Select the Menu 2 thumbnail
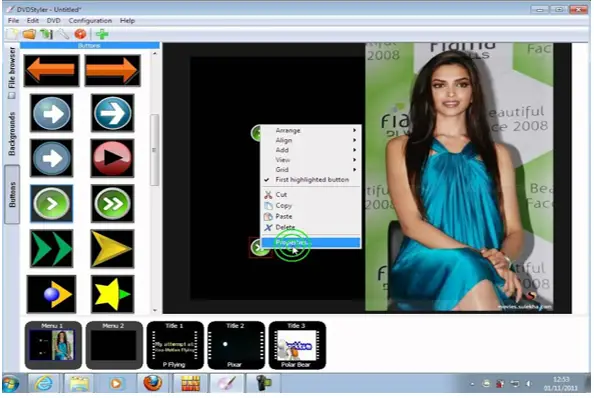 point(114,345)
